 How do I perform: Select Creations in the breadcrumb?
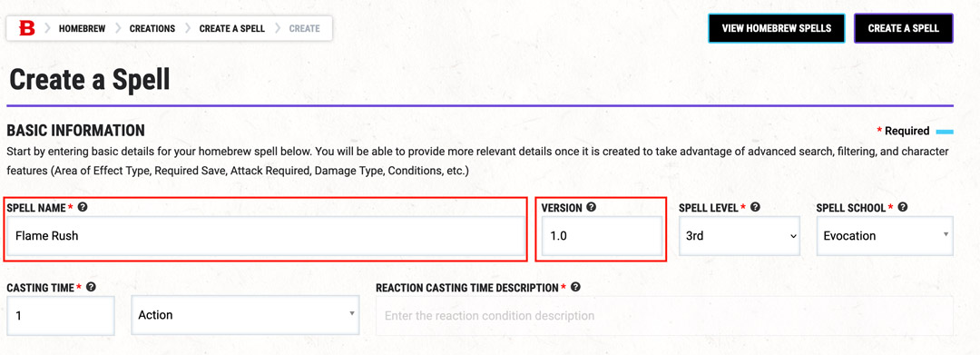pyautogui.click(x=152, y=28)
